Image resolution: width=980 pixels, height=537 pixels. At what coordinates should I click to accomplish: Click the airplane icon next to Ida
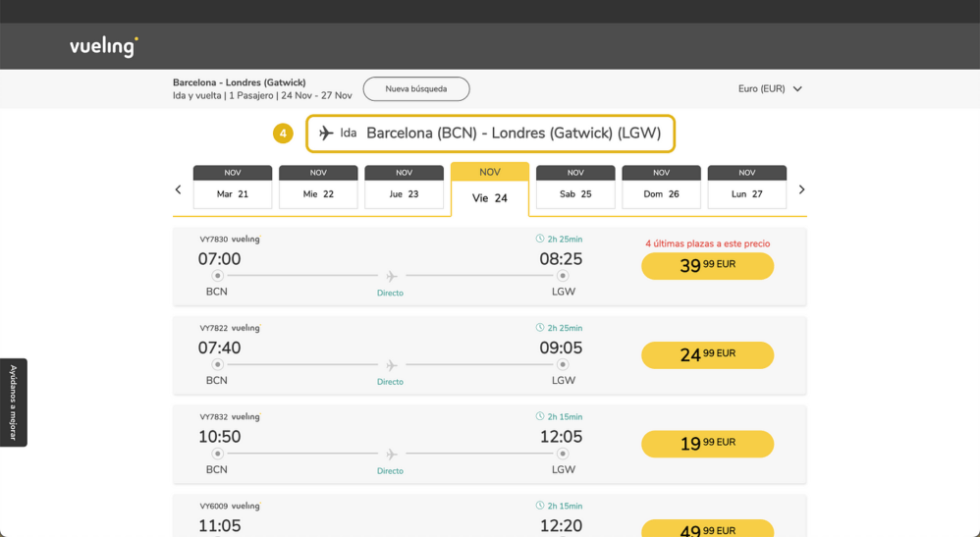pos(326,134)
